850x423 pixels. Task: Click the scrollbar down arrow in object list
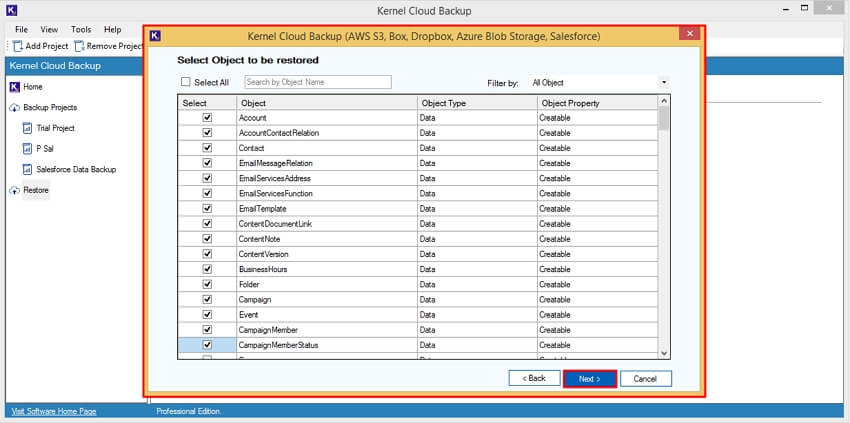tap(664, 353)
